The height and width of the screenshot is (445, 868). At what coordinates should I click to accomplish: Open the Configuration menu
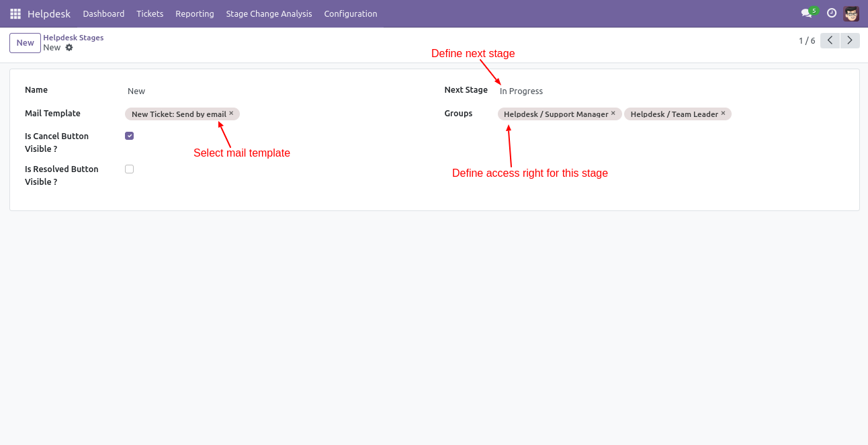click(351, 13)
